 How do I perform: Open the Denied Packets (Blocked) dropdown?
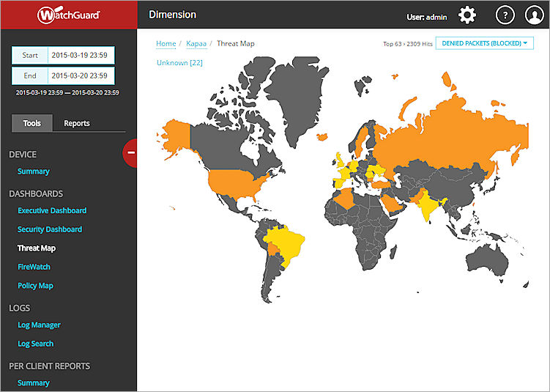[484, 44]
